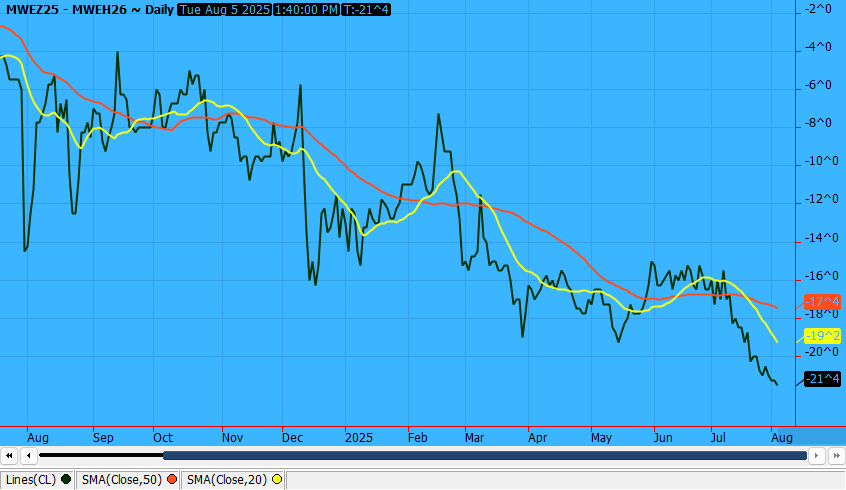846x490 pixels.
Task: Select the SMA(Close,50) tab
Action: [x=122, y=480]
